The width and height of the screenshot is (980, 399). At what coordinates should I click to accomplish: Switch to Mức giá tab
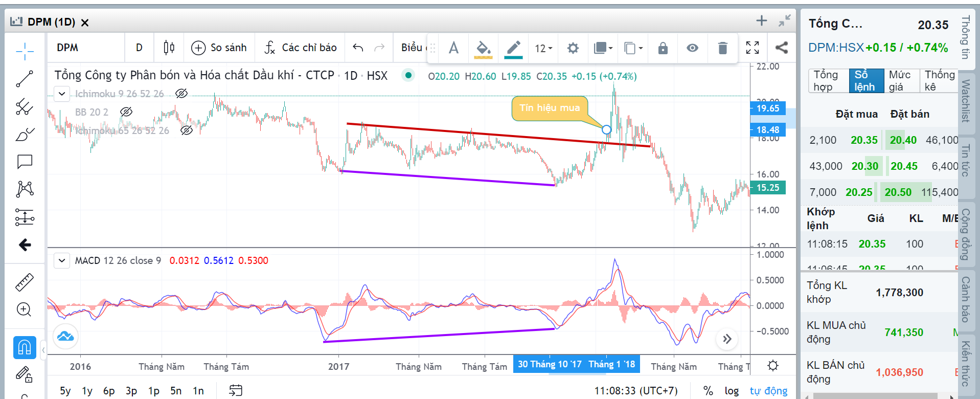(x=901, y=81)
